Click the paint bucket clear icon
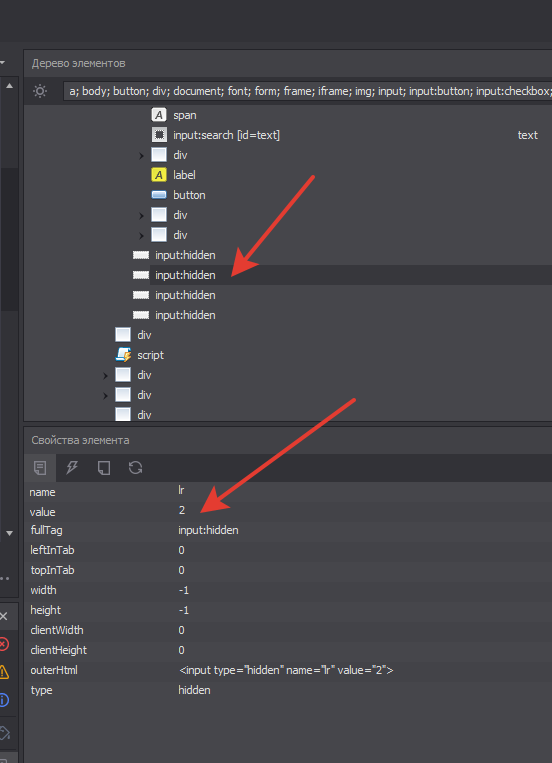 (x=4, y=733)
